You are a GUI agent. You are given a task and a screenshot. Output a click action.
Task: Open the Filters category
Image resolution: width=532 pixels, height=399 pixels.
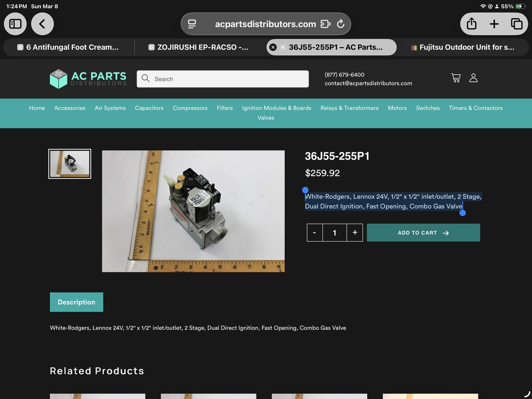(225, 108)
